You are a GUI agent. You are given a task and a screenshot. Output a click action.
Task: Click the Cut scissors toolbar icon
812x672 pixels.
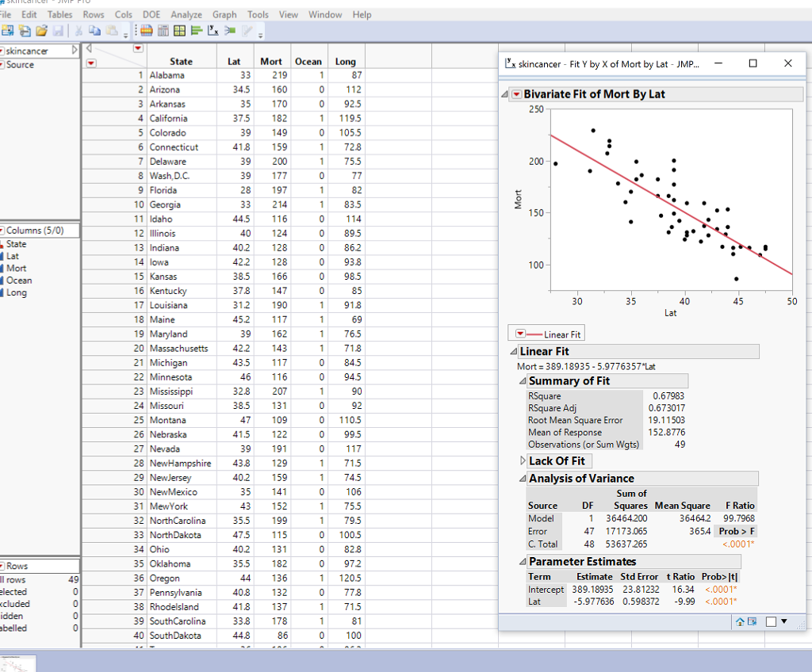pyautogui.click(x=79, y=31)
